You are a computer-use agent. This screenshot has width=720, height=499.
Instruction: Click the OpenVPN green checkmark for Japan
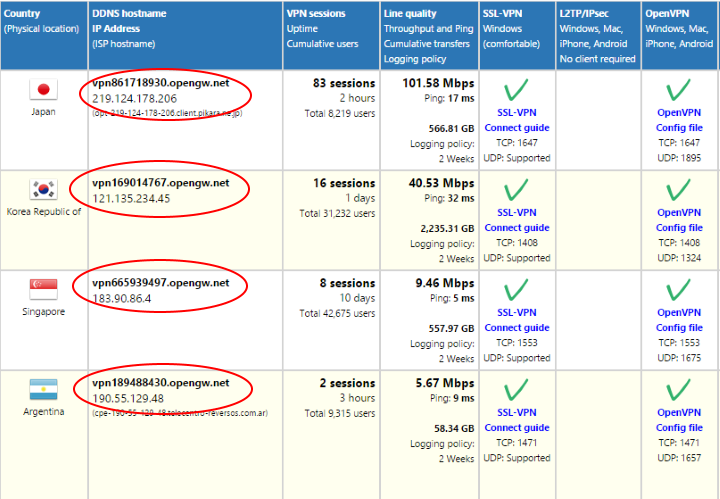(679, 92)
